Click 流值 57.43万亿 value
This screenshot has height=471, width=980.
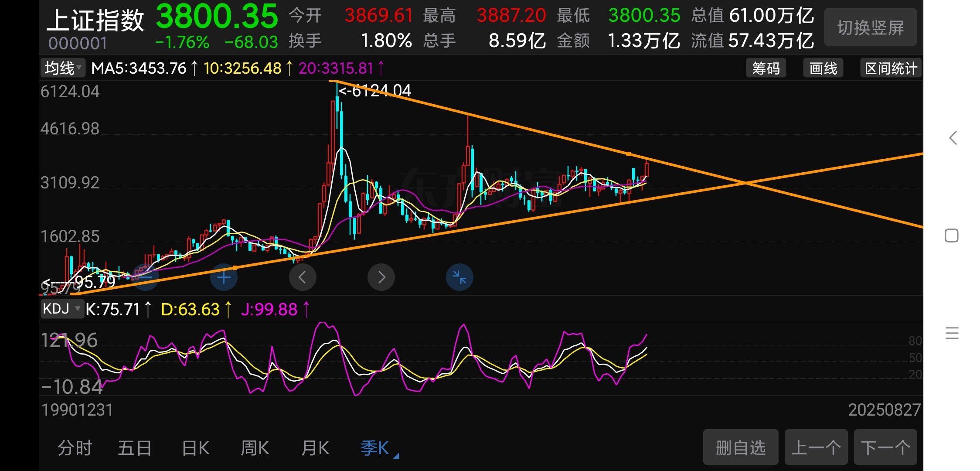pos(771,41)
